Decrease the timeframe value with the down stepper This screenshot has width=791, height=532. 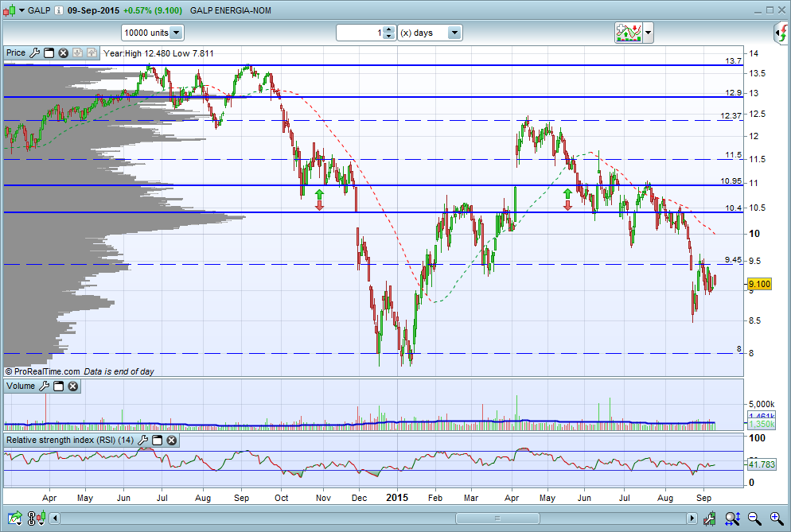388,37
